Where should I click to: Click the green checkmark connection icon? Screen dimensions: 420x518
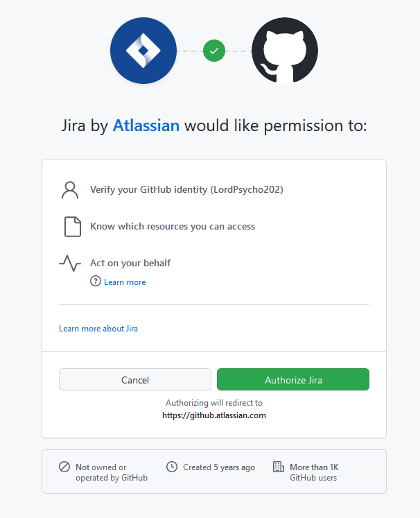coord(214,51)
